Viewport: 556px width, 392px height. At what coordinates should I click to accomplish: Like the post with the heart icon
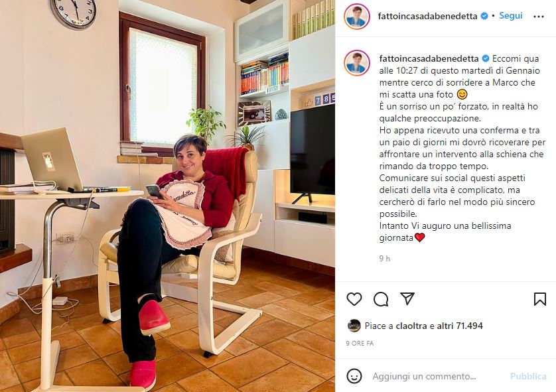coord(354,299)
